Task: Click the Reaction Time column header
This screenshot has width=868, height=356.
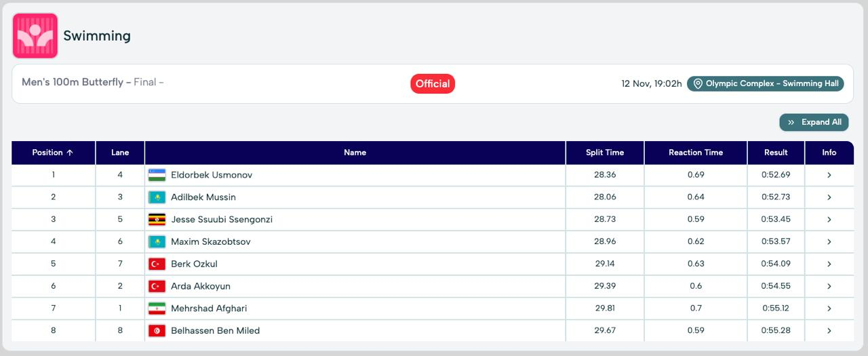Action: point(695,153)
